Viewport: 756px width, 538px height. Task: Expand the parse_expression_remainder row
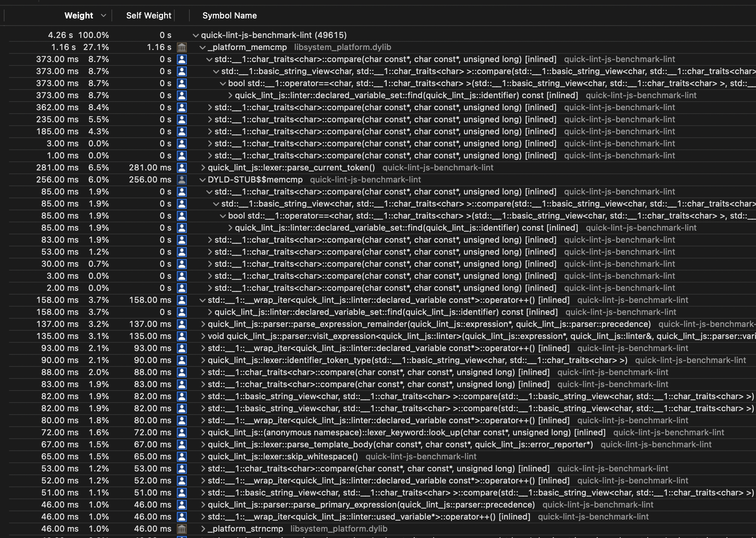(x=203, y=324)
